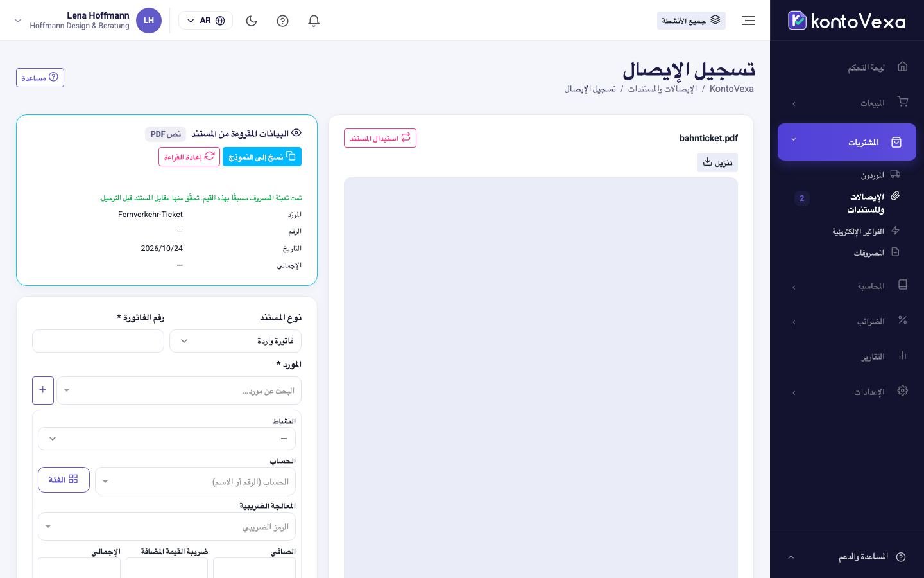Viewport: 924px width, 578px height.
Task: Click KontoVexa breadcrumb link
Action: pyautogui.click(x=732, y=89)
